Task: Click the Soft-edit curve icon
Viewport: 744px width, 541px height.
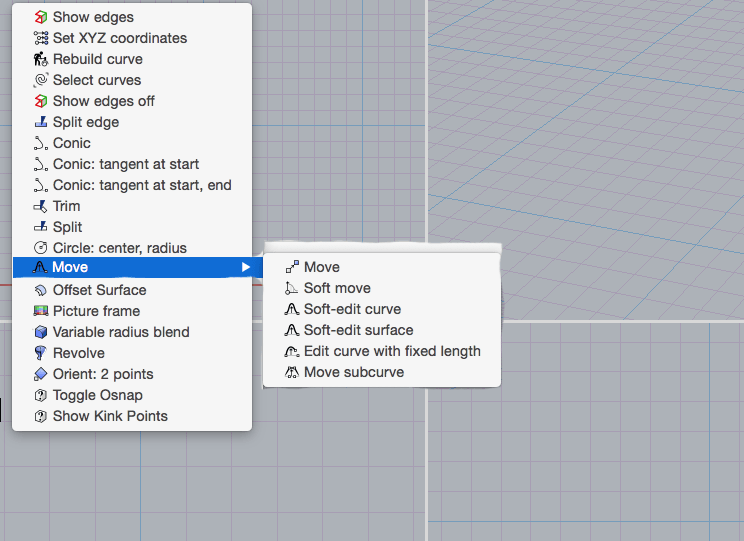Action: [x=292, y=309]
